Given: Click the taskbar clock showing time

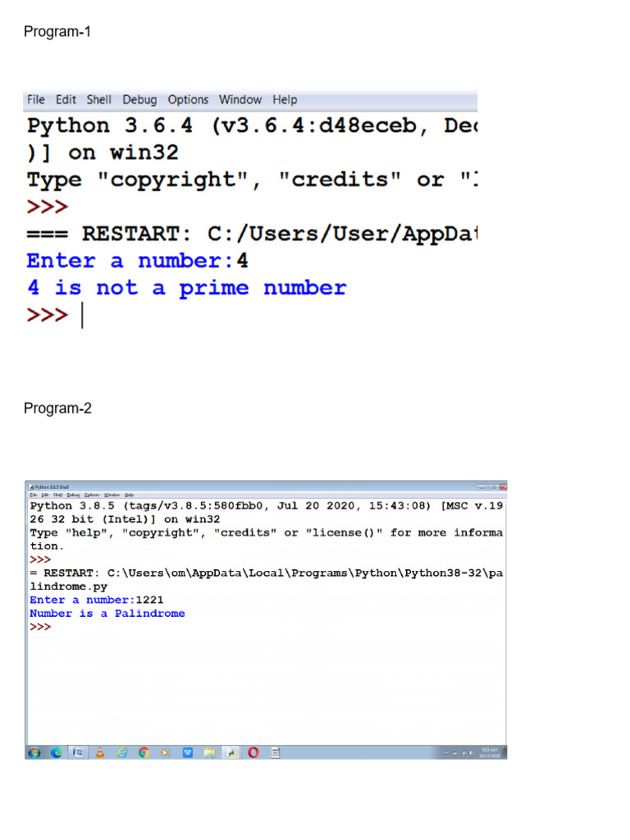Looking at the screenshot, I should (489, 753).
